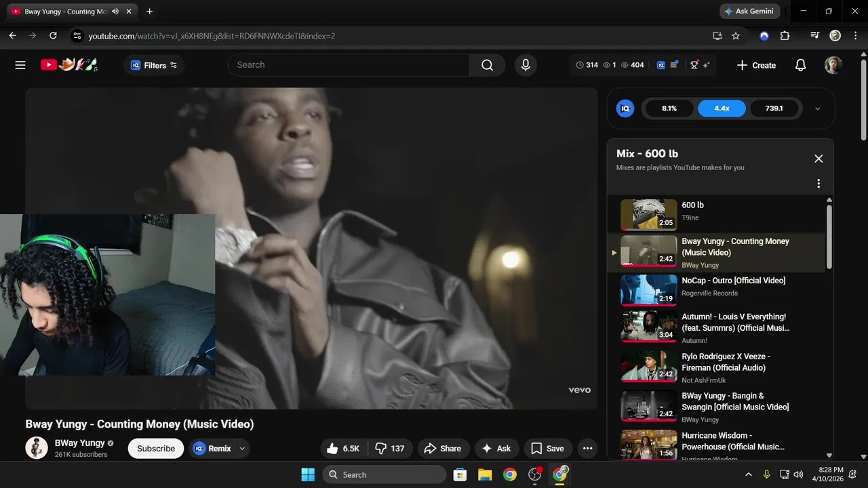Play Autumn! - Louis V Everything! video
The image size is (868, 488).
(715, 328)
